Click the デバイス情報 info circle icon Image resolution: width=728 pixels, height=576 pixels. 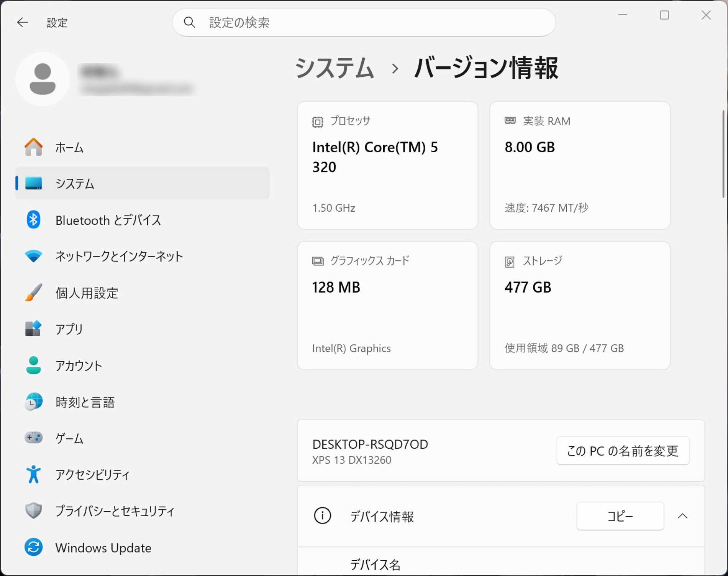322,516
